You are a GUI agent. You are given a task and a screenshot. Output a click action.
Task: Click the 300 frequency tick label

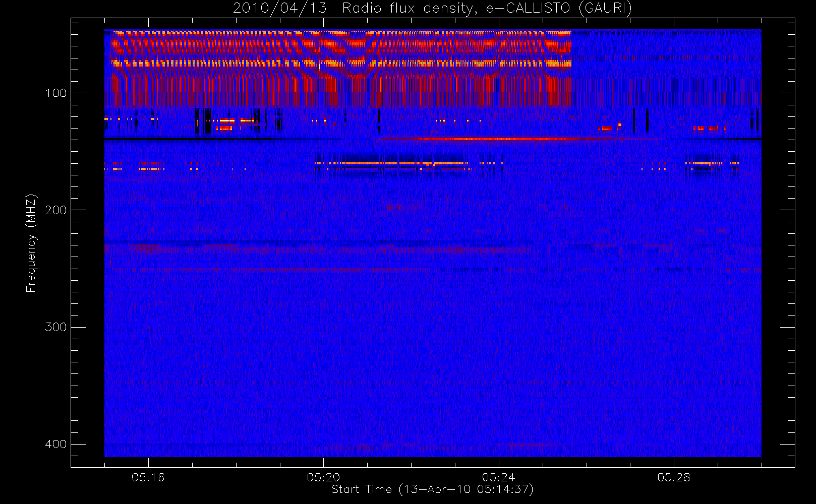coord(55,327)
